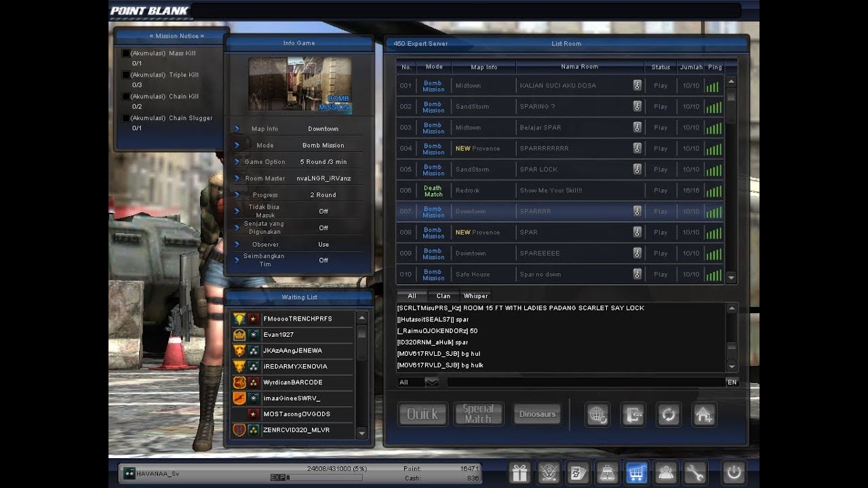Toggle the Mass Kill mission checkbox

pos(125,54)
